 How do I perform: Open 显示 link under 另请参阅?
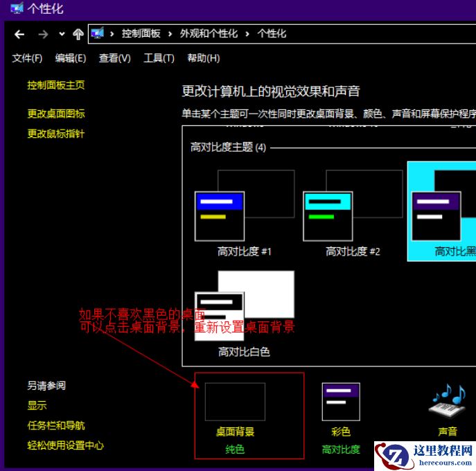click(37, 405)
